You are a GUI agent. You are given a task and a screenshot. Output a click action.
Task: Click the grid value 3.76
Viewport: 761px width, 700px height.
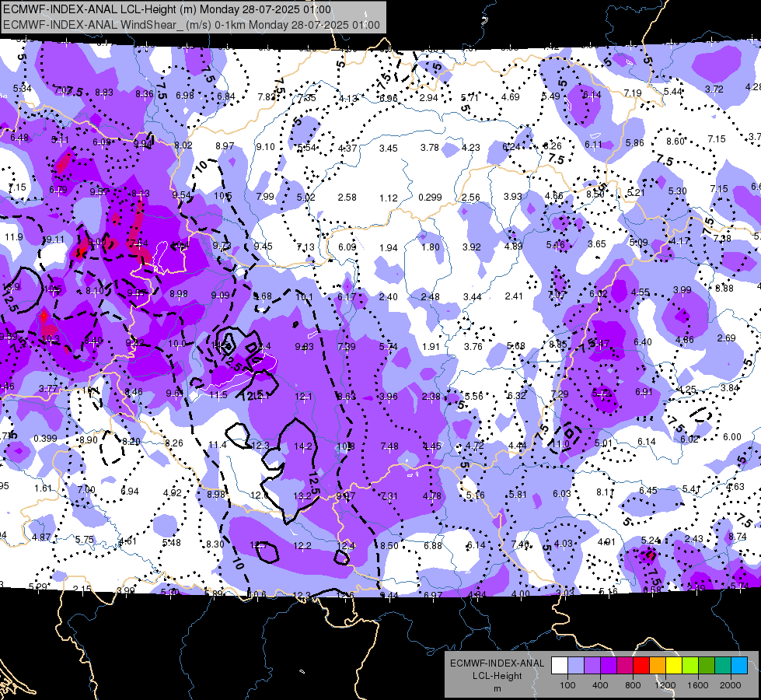point(473,346)
